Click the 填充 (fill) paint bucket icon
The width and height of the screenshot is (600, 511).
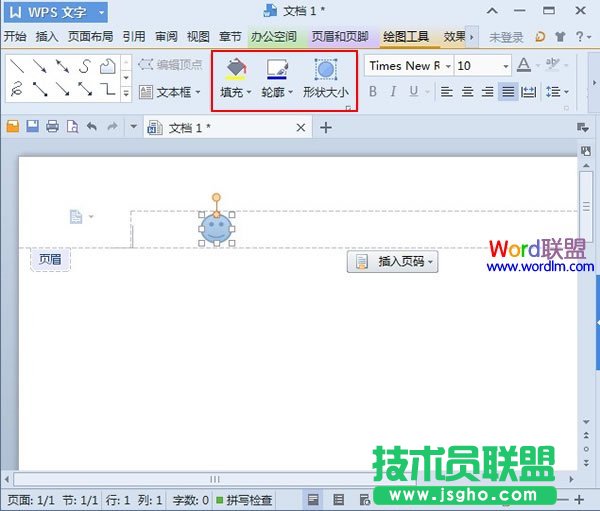click(x=235, y=70)
